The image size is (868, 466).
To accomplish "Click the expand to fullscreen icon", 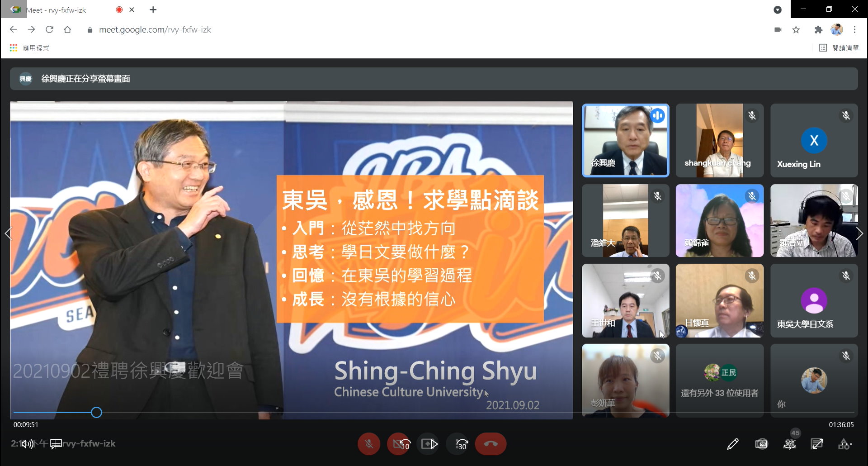I will coord(817,444).
